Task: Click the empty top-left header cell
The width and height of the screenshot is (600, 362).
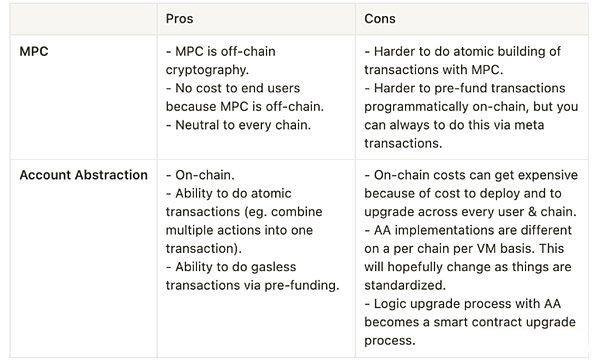Action: click(x=83, y=19)
